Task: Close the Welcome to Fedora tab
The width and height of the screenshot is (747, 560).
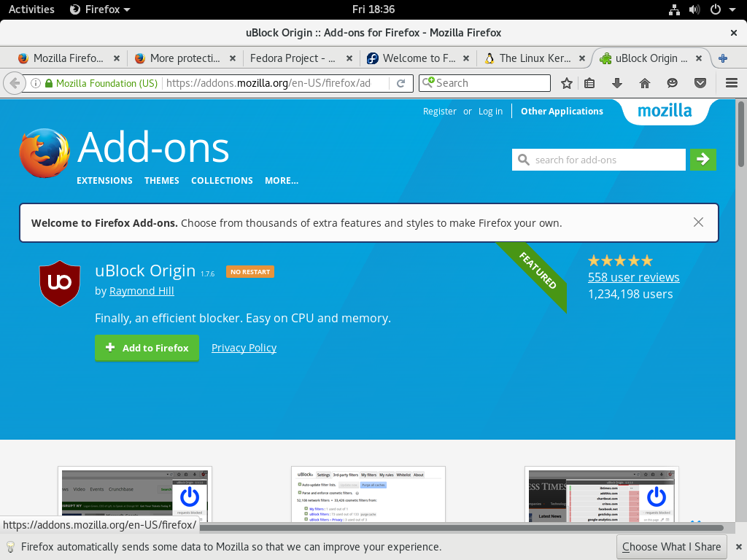Action: pyautogui.click(x=466, y=58)
